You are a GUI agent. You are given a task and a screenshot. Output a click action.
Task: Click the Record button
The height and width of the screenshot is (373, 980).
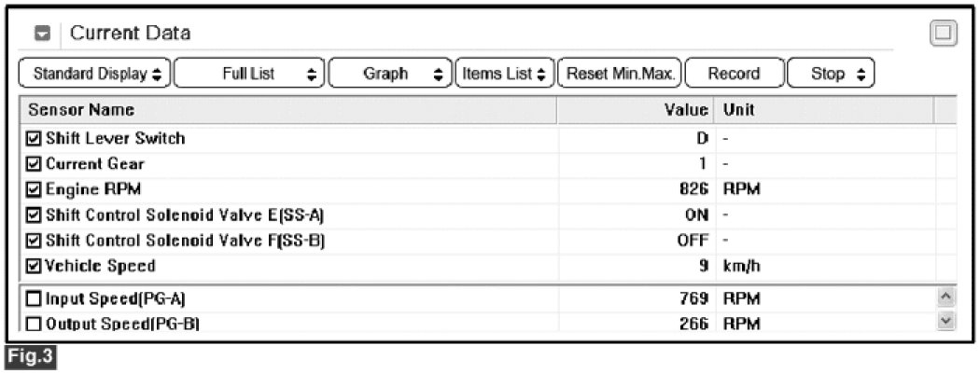[734, 74]
